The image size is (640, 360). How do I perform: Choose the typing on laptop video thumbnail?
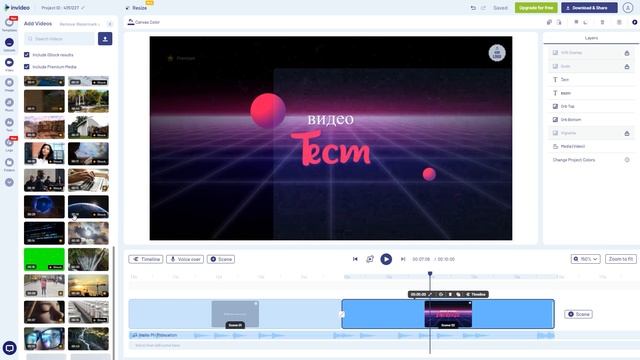[88, 180]
